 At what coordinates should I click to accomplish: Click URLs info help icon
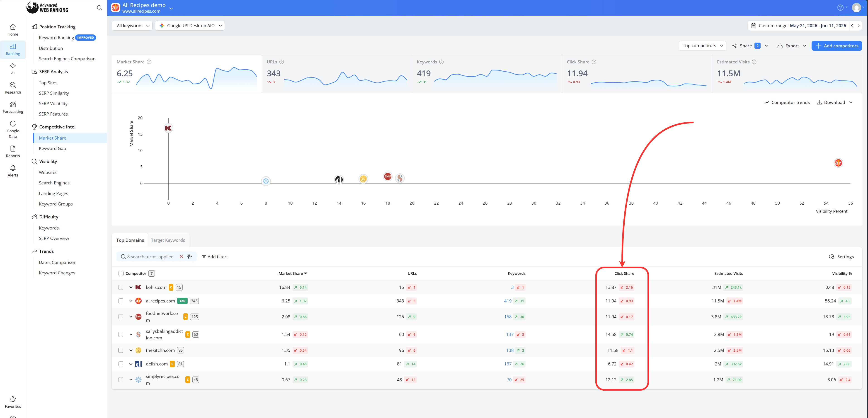(x=282, y=62)
